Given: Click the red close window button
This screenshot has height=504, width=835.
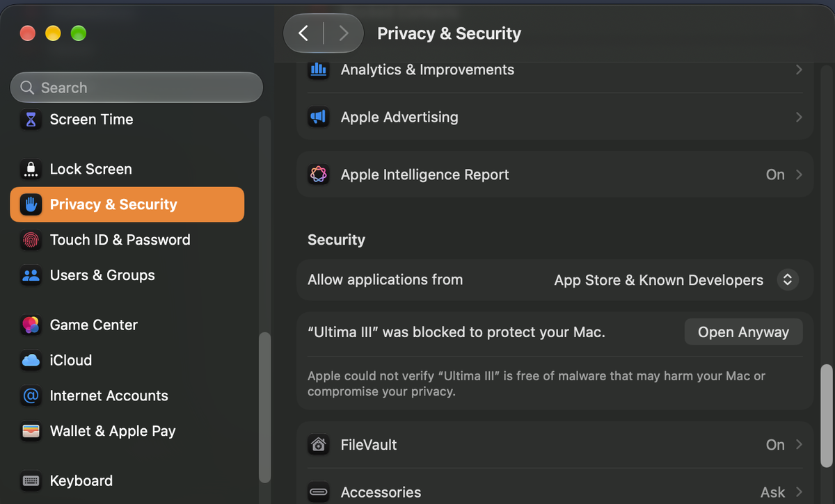Looking at the screenshot, I should click(x=27, y=33).
